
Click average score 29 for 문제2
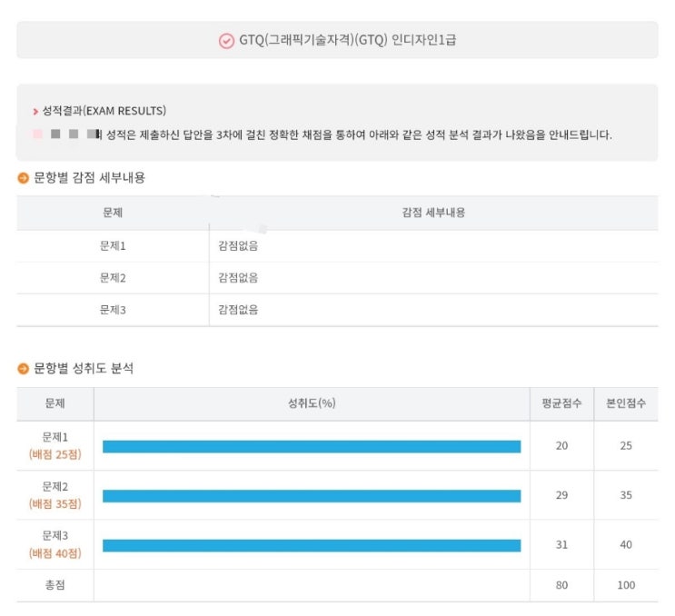click(561, 495)
